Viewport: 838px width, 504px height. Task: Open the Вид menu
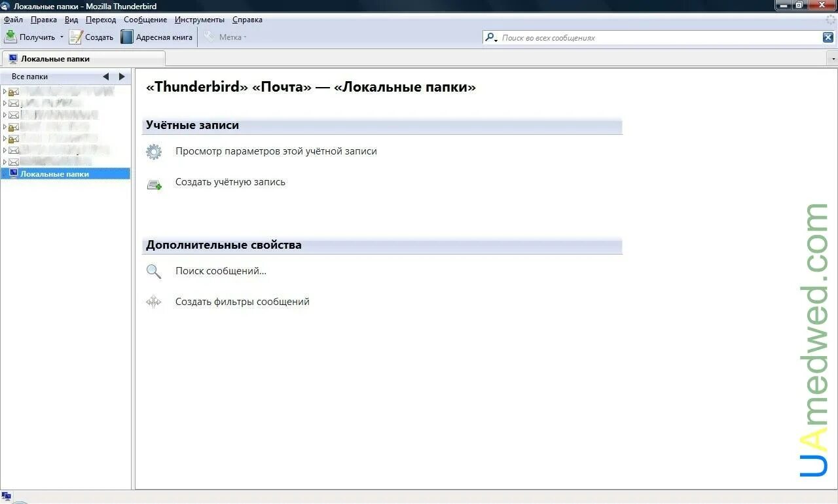point(71,20)
